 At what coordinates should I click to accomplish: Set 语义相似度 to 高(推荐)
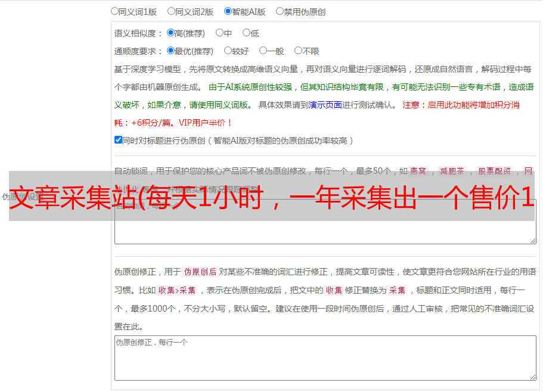170,33
